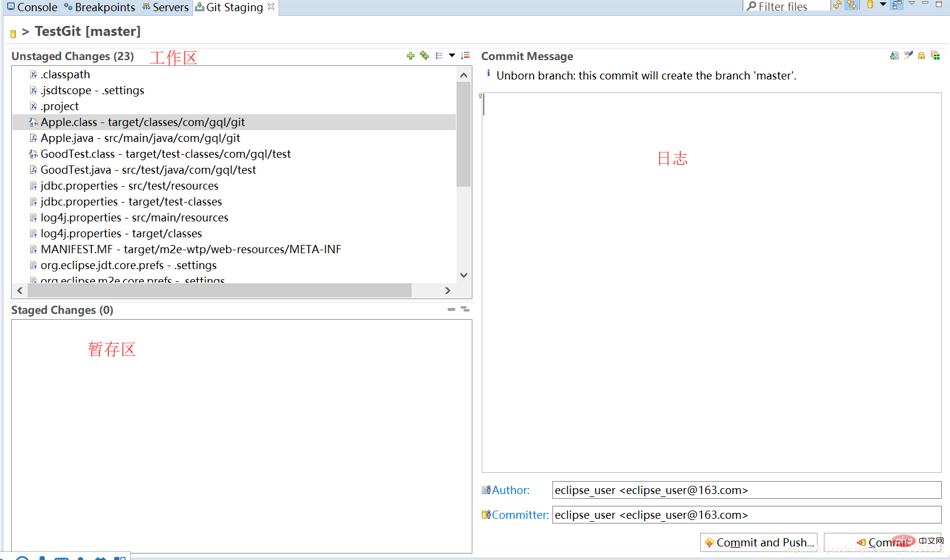Click the unstaged list vertical scrollbar thumb

pos(464,134)
